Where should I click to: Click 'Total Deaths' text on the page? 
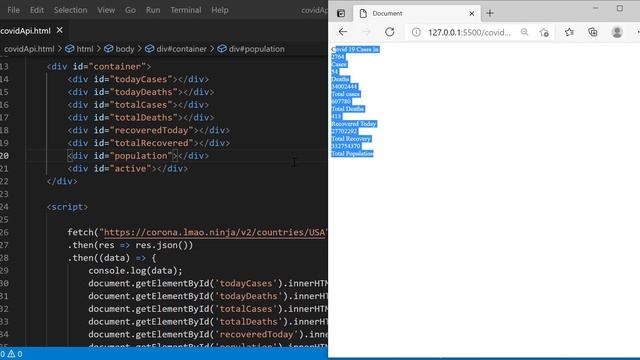(348, 109)
